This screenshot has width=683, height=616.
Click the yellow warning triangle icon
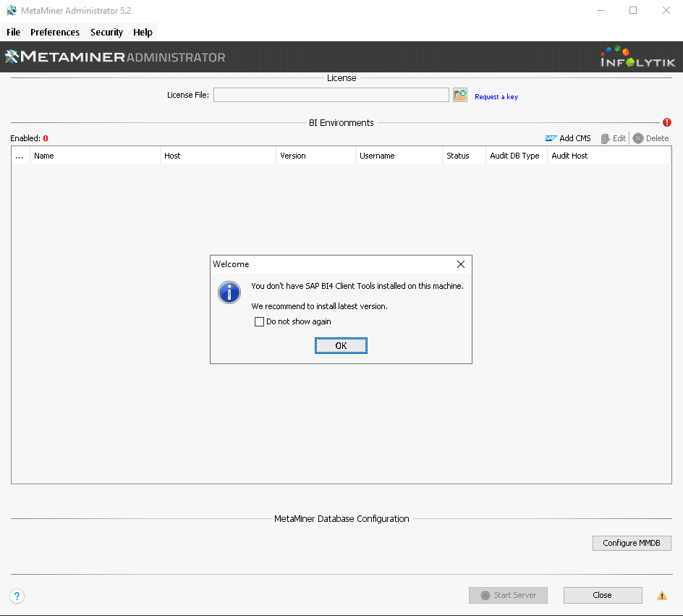[x=661, y=596]
